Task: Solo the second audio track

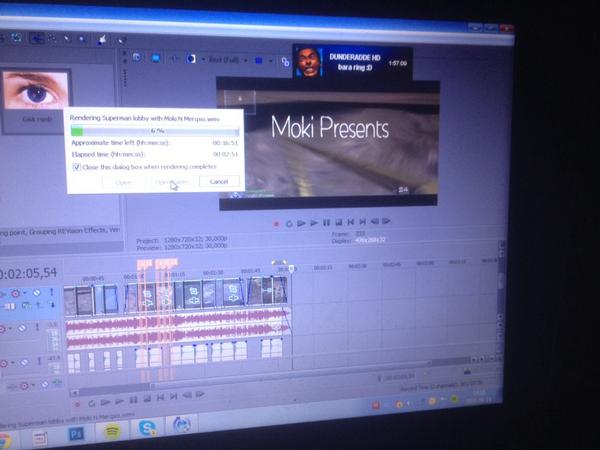Action: click(39, 361)
